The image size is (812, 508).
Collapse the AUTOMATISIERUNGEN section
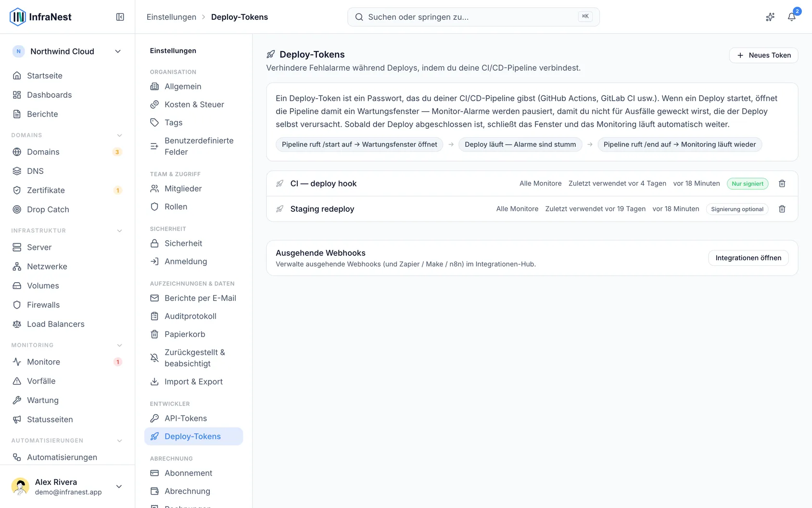pos(120,441)
